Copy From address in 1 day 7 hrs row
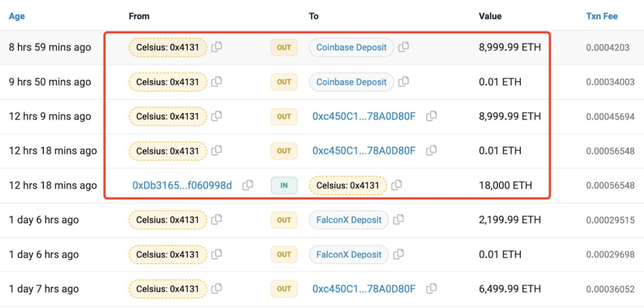Image resolution: width=644 pixels, height=308 pixels. (216, 289)
